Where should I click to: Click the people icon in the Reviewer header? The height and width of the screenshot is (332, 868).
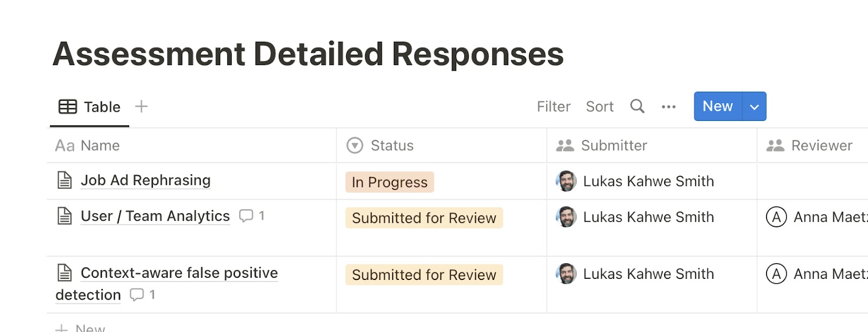tap(775, 145)
